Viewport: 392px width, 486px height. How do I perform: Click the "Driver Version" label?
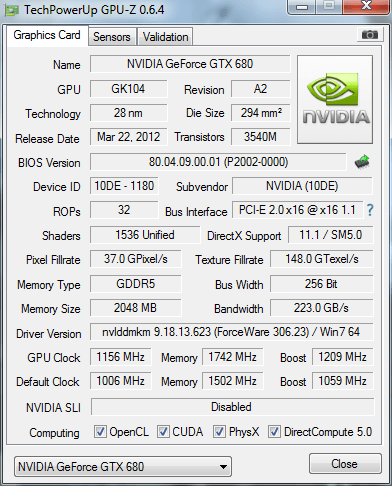pos(49,334)
